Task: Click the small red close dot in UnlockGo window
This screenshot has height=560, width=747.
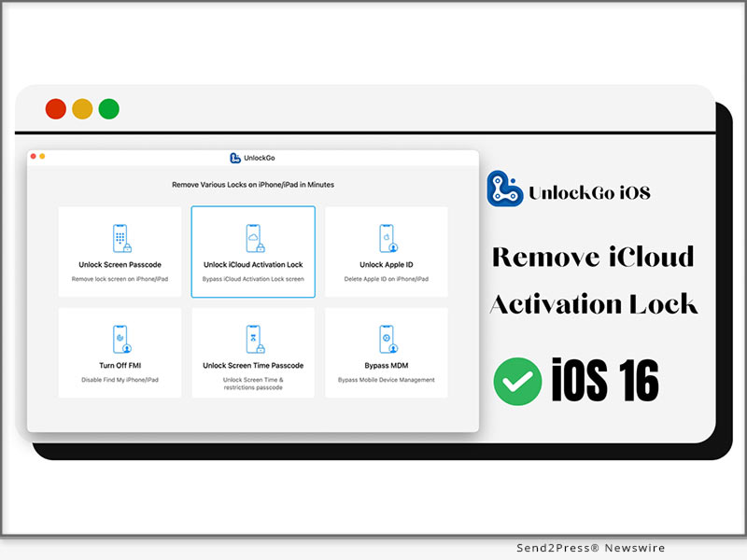Action: coord(34,156)
